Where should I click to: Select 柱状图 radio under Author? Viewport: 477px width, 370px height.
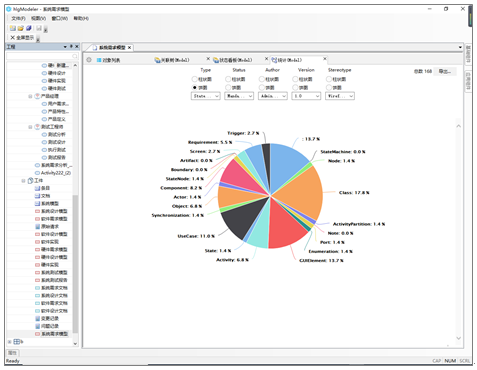point(262,79)
